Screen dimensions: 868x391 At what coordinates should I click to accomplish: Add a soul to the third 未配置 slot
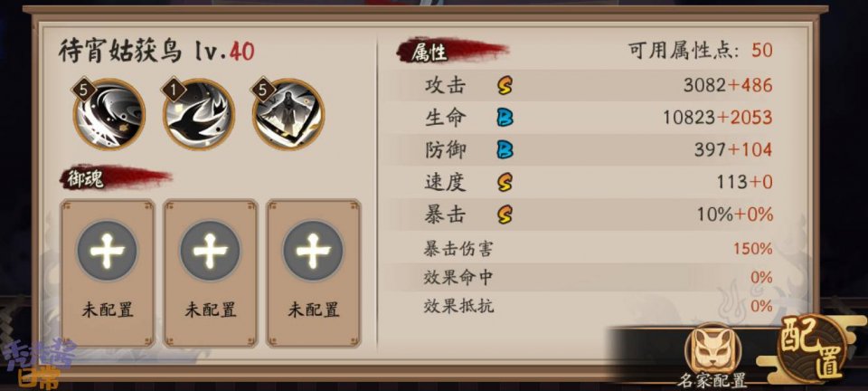click(x=314, y=273)
